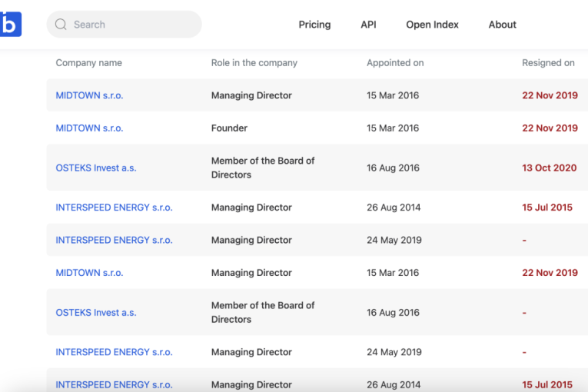
Task: Click the magnifying glass search icon
Action: click(x=61, y=25)
